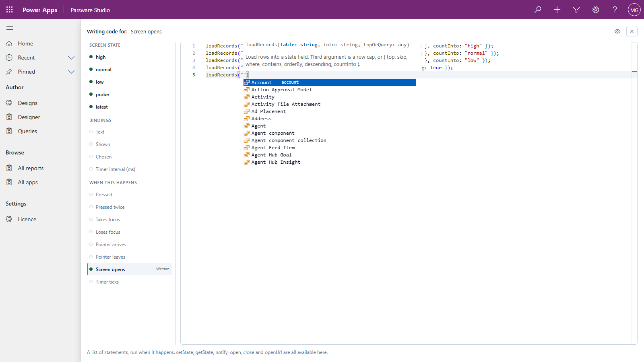
Task: Click the All reports icon
Action: [x=9, y=168]
